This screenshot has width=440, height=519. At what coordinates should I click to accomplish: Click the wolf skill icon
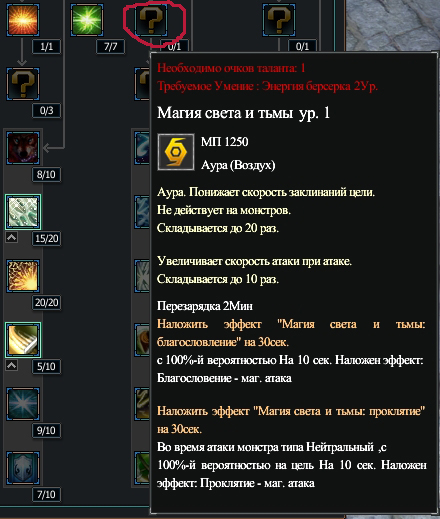point(23,148)
